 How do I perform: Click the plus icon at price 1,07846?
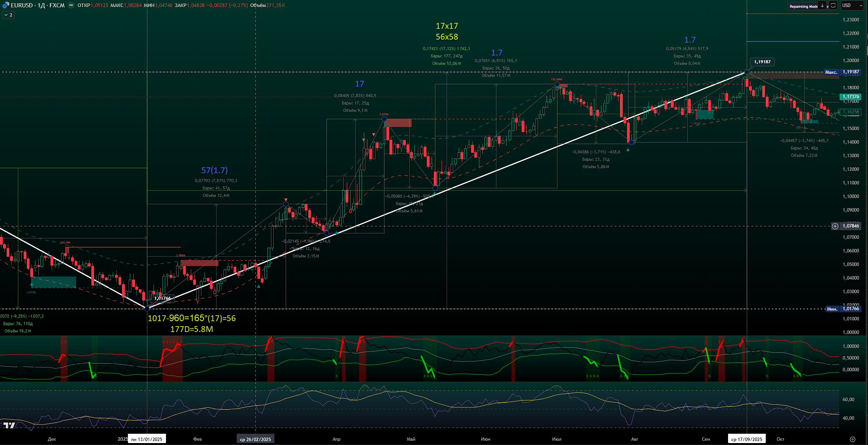click(x=835, y=226)
